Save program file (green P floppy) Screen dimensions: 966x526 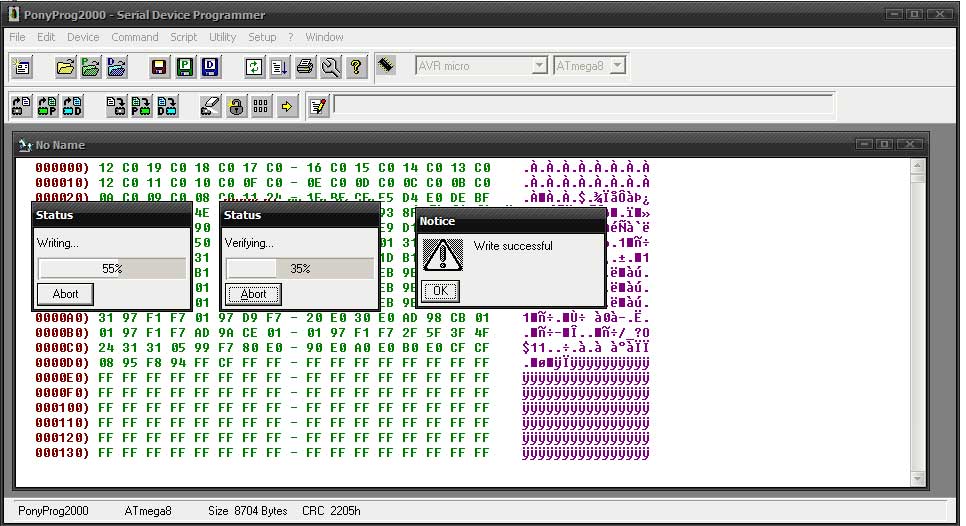click(x=184, y=67)
